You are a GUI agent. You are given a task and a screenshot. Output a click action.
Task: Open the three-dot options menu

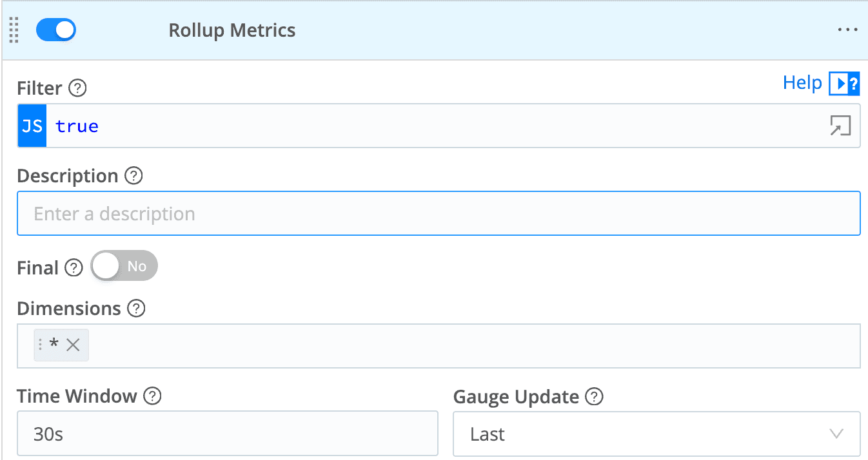coord(847,30)
